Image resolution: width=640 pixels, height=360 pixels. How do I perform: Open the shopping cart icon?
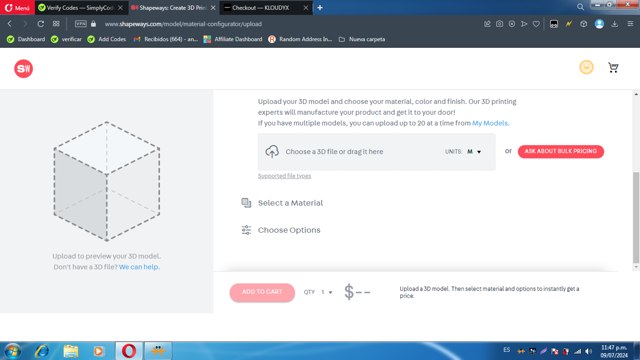point(613,67)
